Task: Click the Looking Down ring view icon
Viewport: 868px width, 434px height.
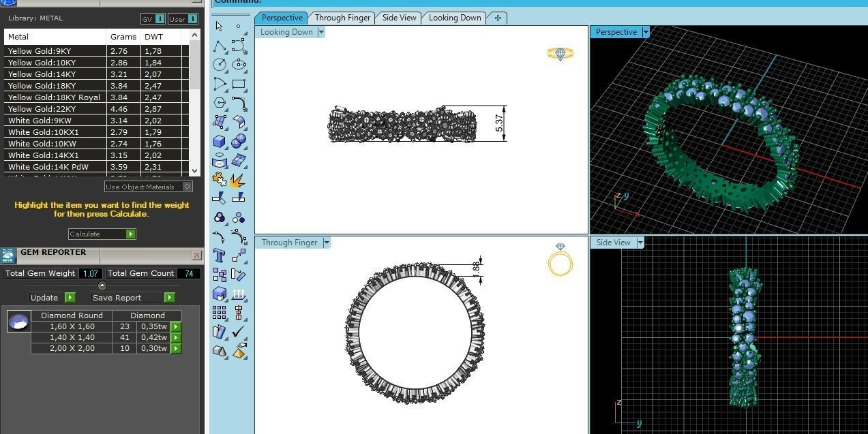Action: [560, 53]
